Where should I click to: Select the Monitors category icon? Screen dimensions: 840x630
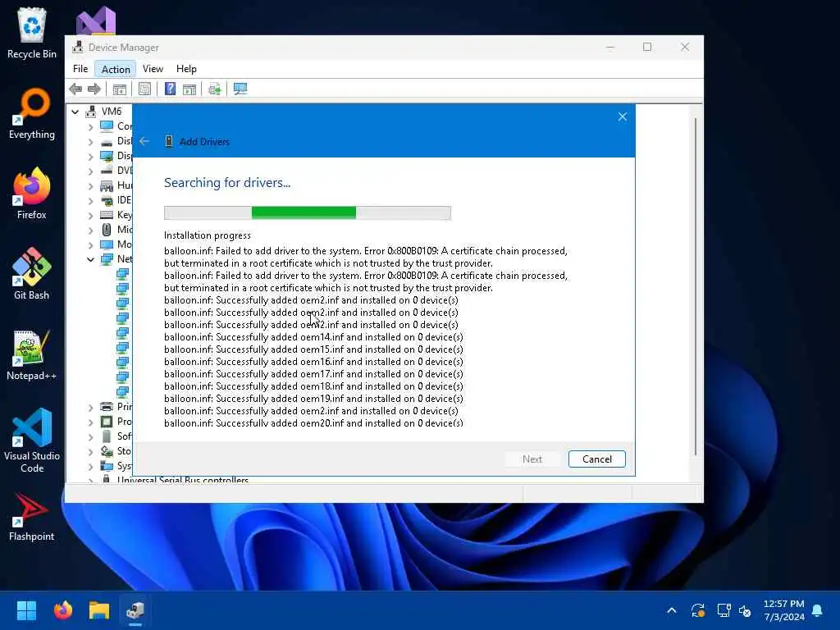coord(107,244)
